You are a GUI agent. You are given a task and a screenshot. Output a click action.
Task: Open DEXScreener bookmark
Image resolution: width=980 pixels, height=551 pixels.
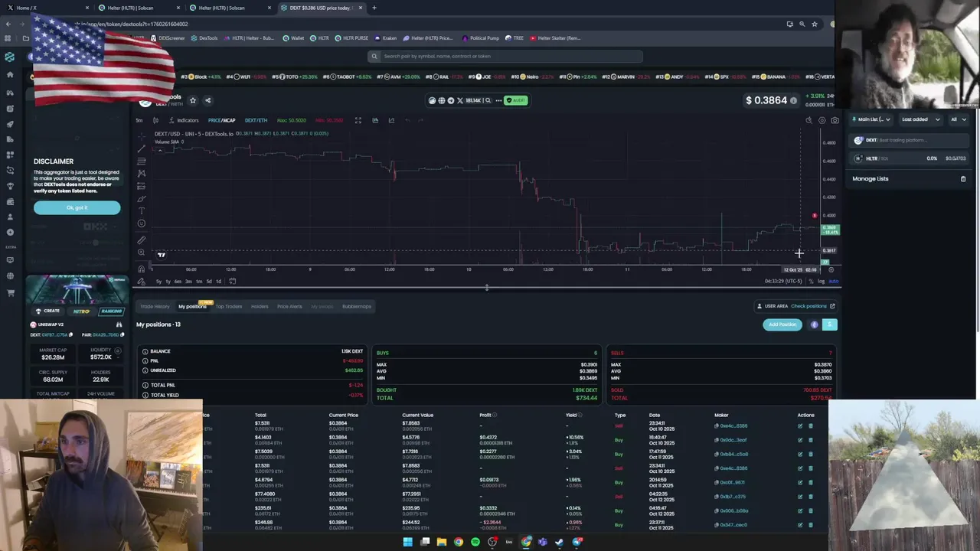coord(169,37)
